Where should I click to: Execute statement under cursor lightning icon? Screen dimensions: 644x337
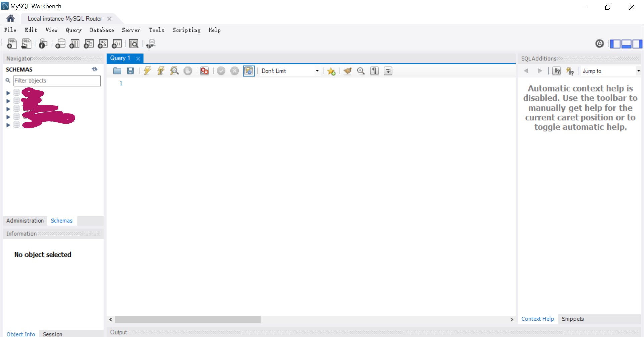161,71
